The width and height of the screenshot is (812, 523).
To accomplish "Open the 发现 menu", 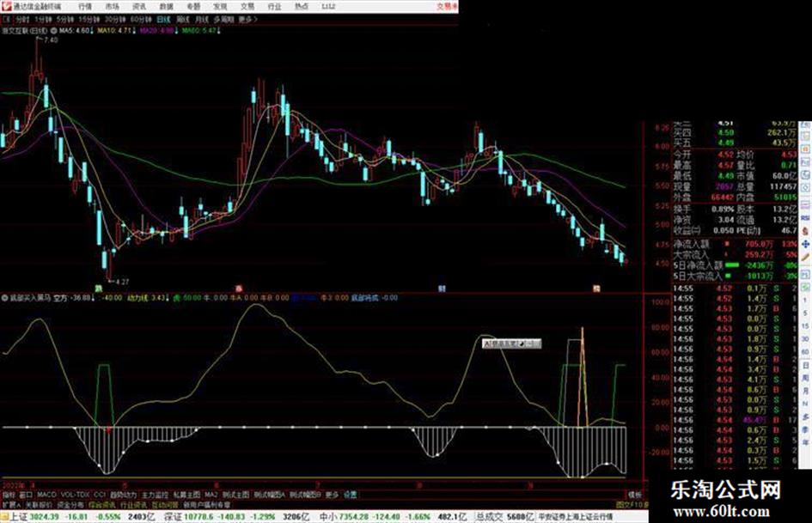I will click(220, 6).
